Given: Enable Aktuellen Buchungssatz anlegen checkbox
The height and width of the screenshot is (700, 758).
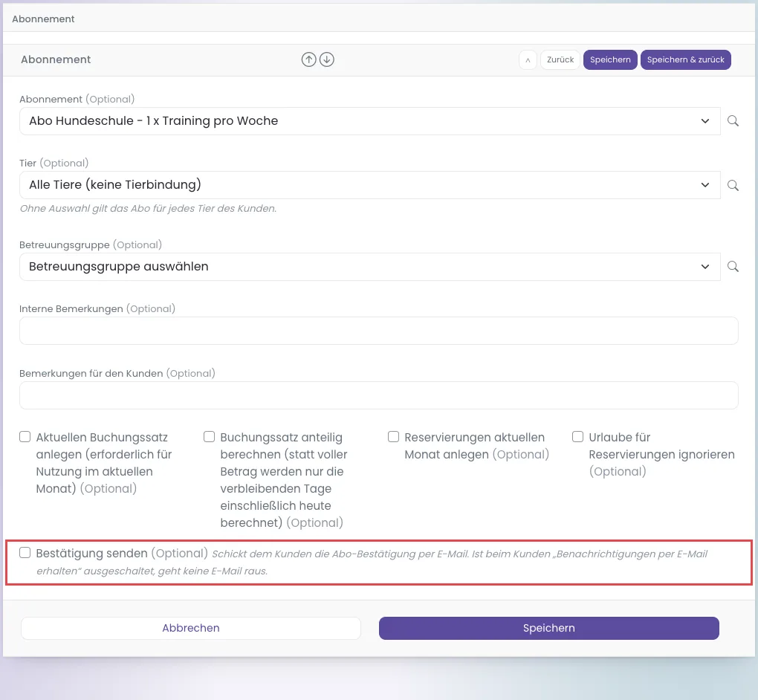Looking at the screenshot, I should [x=25, y=436].
